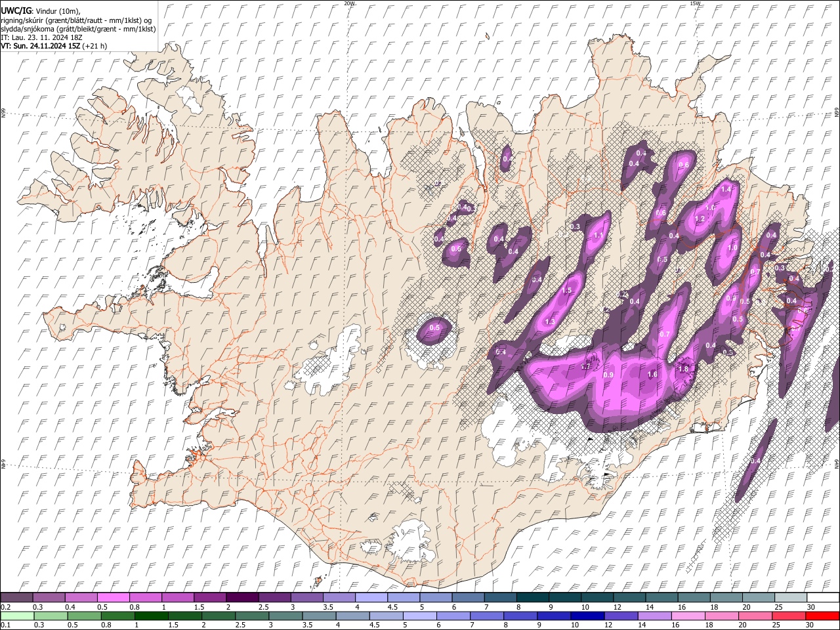Click the royal blue legend swatch labeled 8

click(520, 616)
